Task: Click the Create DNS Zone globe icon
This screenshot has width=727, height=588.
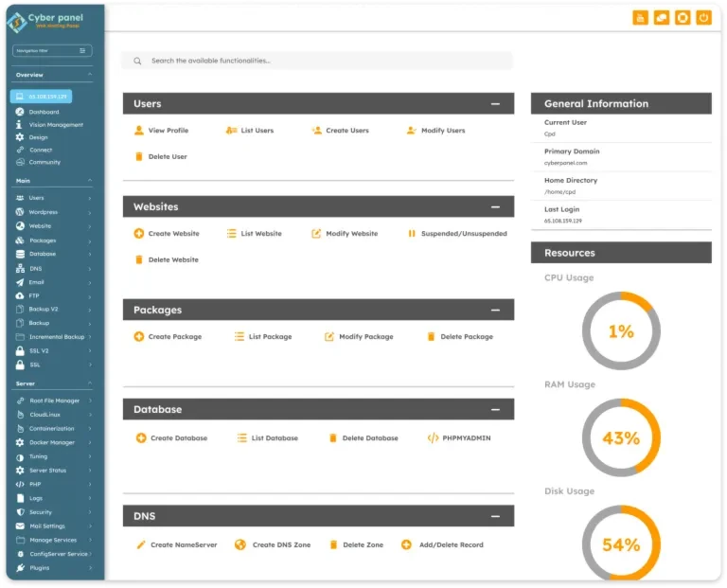Action: tap(240, 544)
